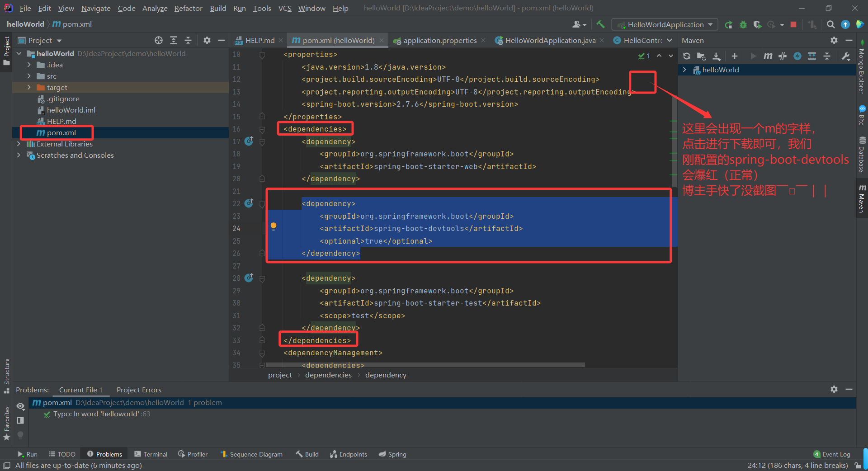Open the VCS menu

point(285,8)
